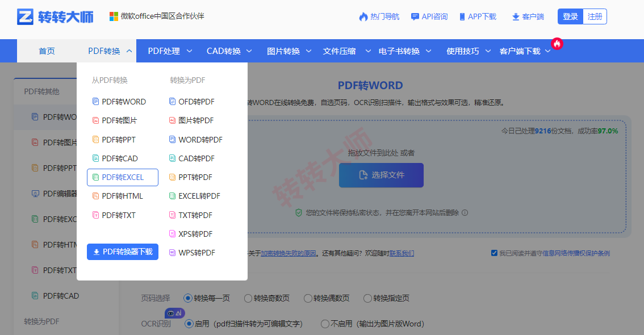Click the 转转大师 logo icon
This screenshot has width=644, height=335.
point(25,17)
